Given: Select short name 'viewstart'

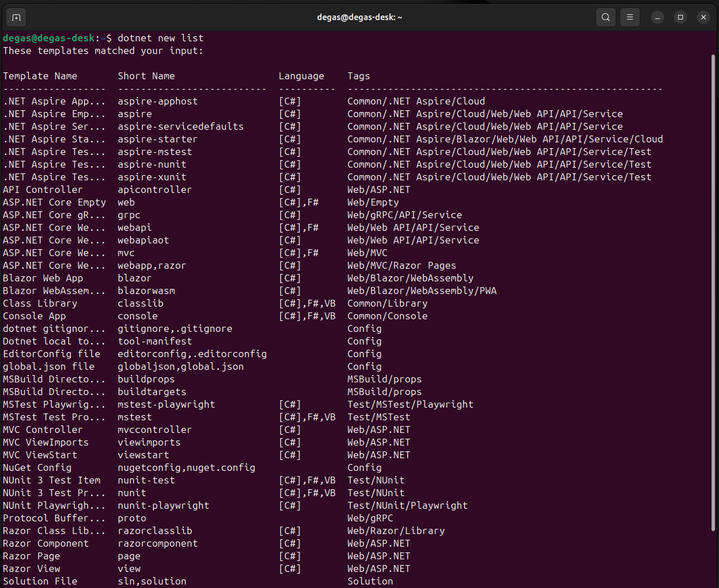Looking at the screenshot, I should tap(144, 455).
